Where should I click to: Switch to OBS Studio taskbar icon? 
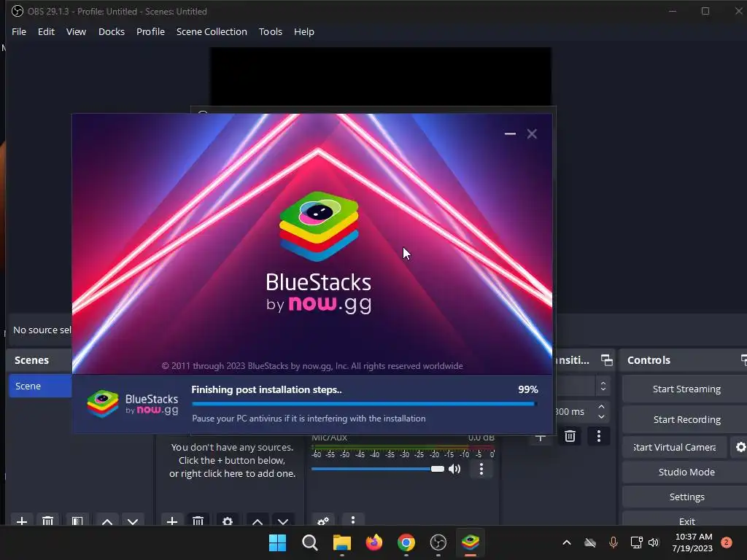438,542
